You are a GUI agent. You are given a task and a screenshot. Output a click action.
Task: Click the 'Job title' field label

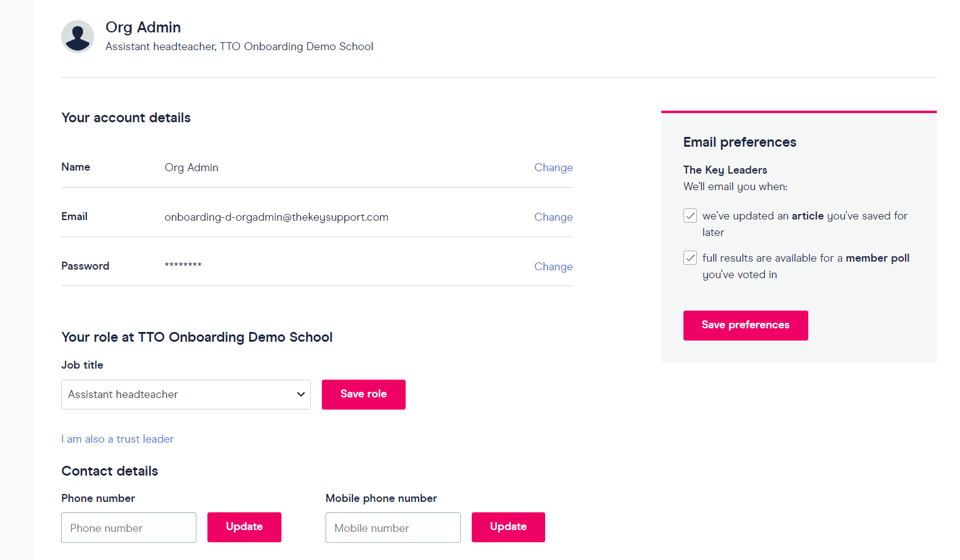pyautogui.click(x=82, y=365)
